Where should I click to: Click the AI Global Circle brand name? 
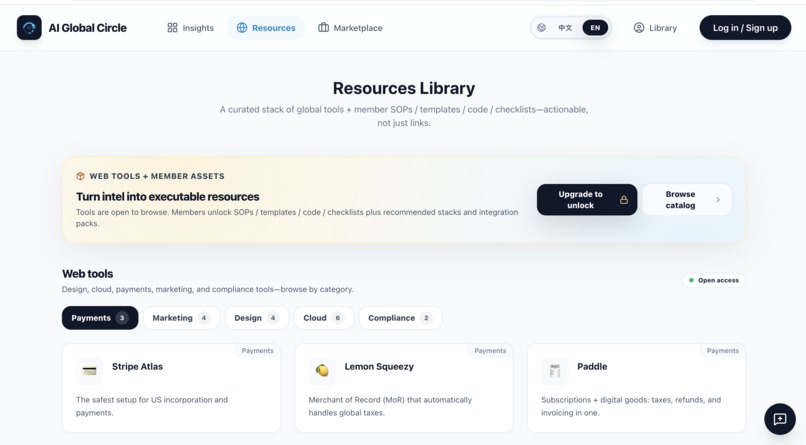[87, 28]
